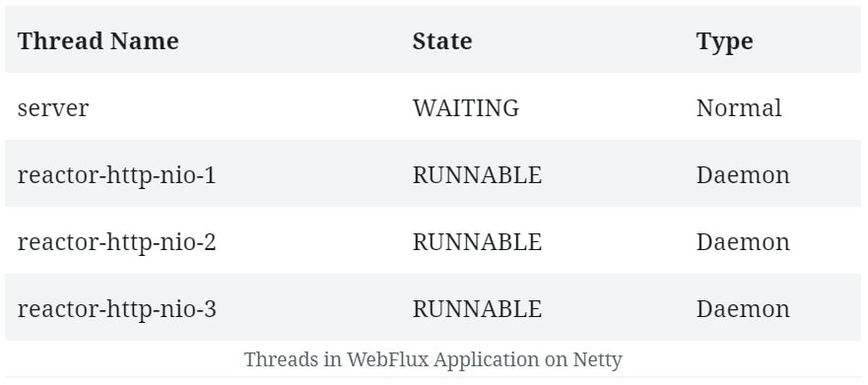Viewport: 868px width, 385px height.
Task: Click RUNNABLE state for reactor-http-nio-3
Action: [x=477, y=309]
